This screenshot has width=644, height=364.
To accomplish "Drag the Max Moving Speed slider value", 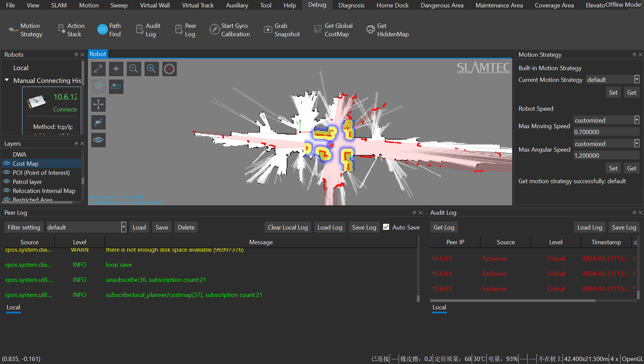I will (x=606, y=131).
